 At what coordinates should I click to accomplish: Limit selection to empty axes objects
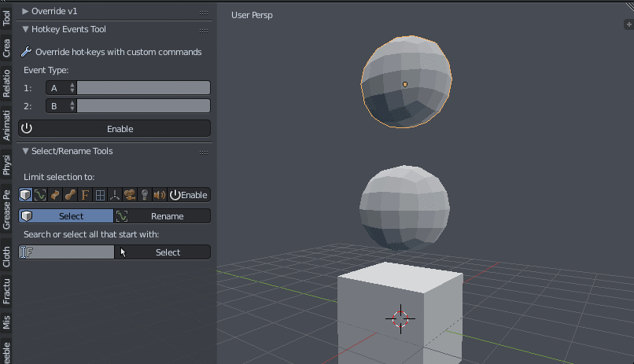point(115,195)
